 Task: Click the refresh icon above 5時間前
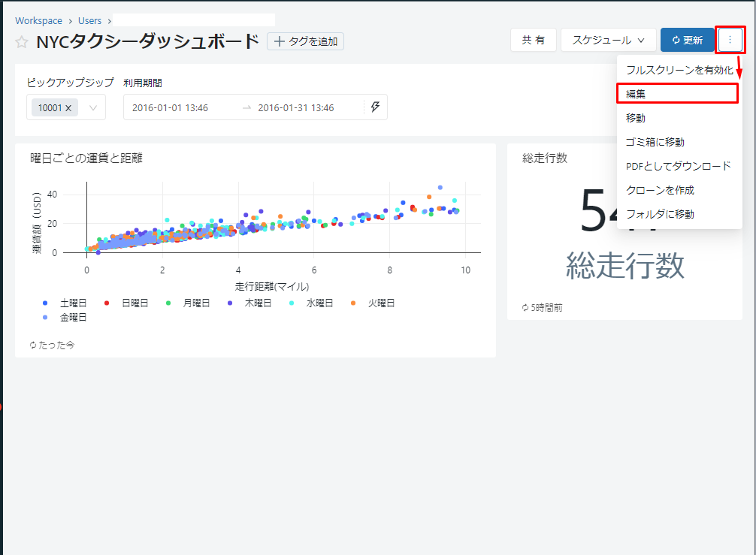tap(525, 307)
